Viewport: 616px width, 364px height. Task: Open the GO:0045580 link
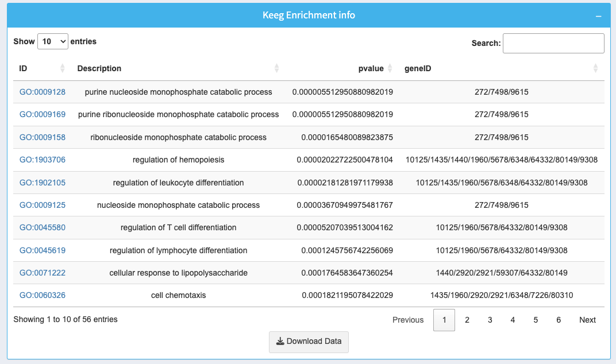[x=43, y=227]
